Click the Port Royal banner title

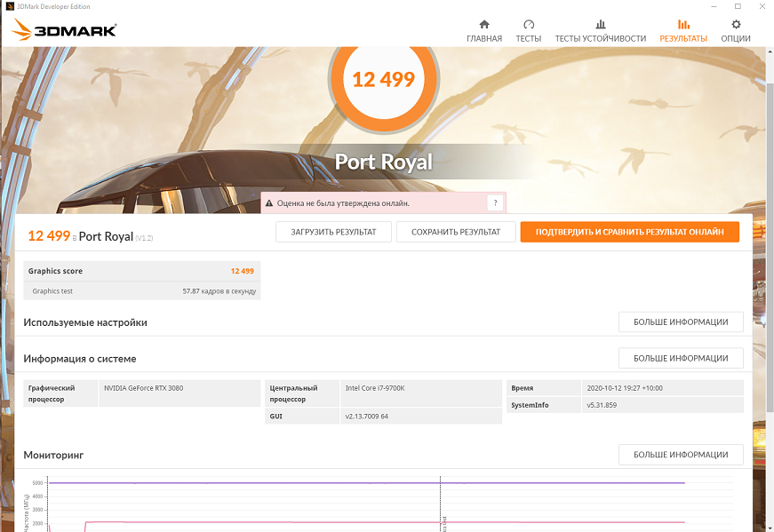point(384,162)
